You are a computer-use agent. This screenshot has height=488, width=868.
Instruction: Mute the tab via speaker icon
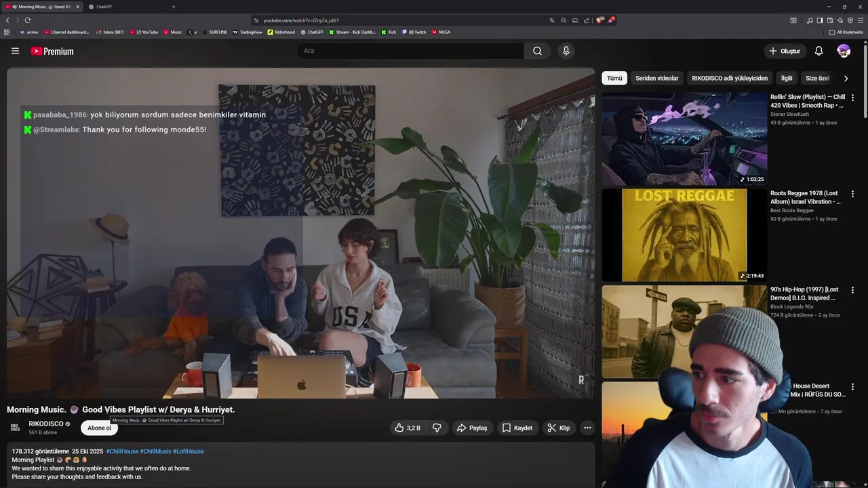(14, 7)
